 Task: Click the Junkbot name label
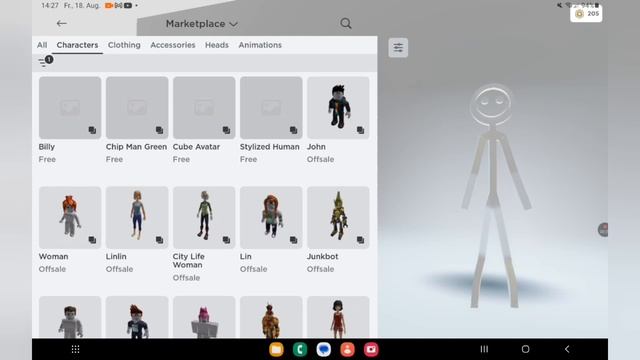(x=322, y=257)
